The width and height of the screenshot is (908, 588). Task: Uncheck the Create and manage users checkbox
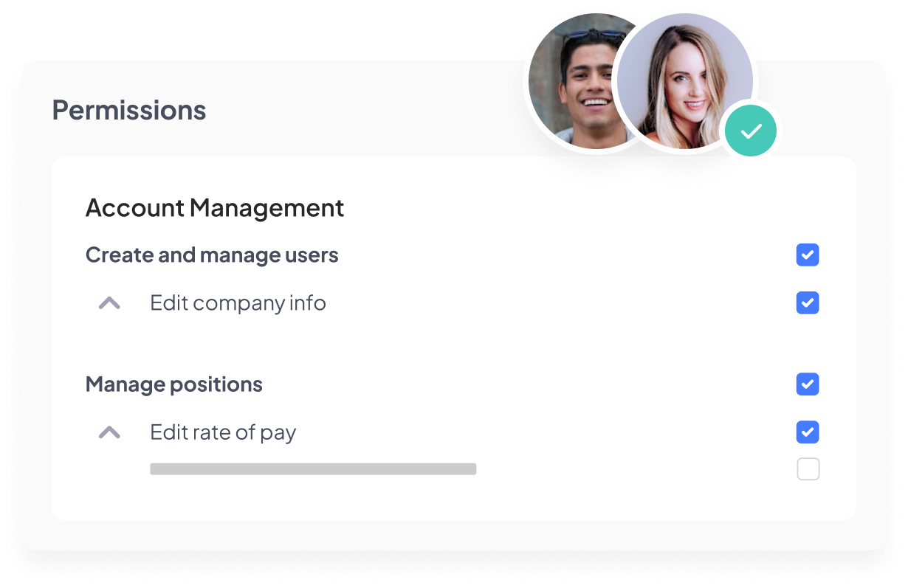pos(808,255)
